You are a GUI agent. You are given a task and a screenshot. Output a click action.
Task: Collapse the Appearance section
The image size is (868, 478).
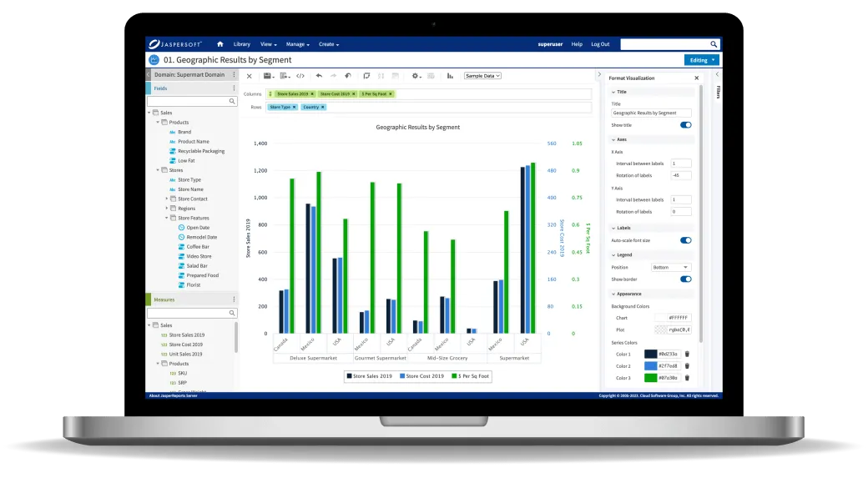613,294
